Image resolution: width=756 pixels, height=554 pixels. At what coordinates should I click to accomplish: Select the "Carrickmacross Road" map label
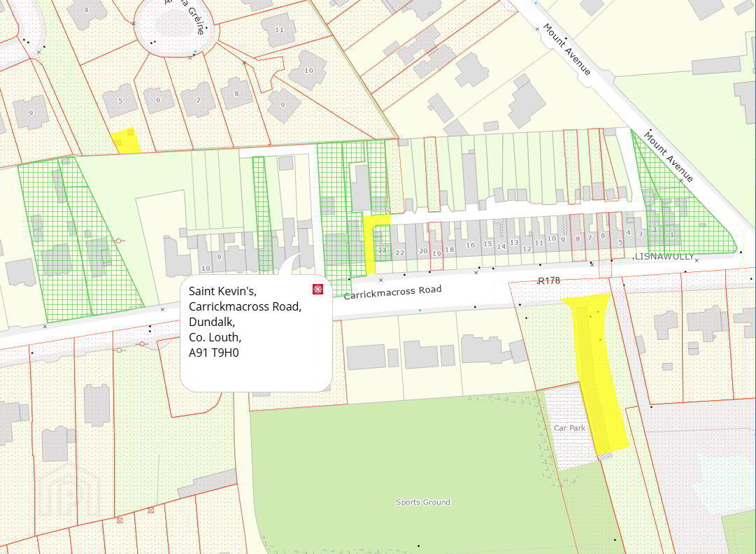[x=392, y=292]
